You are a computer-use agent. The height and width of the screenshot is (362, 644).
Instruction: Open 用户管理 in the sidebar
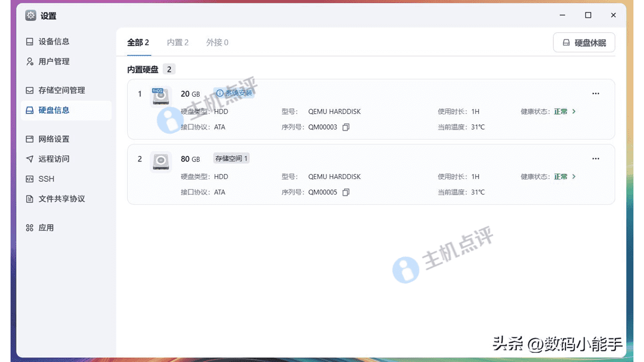coord(48,61)
